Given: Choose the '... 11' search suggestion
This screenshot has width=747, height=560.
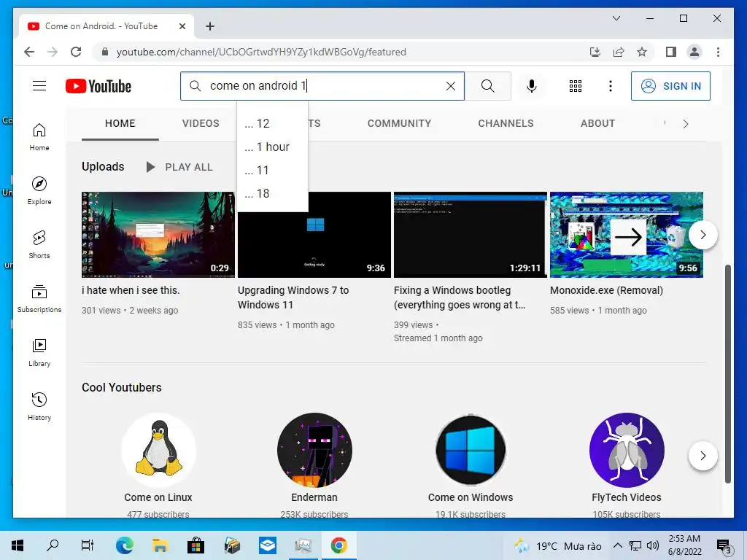Looking at the screenshot, I should coord(273,170).
